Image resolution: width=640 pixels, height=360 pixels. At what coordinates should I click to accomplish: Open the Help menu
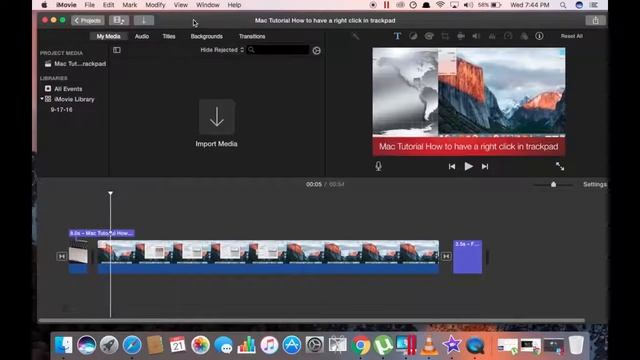pyautogui.click(x=234, y=5)
